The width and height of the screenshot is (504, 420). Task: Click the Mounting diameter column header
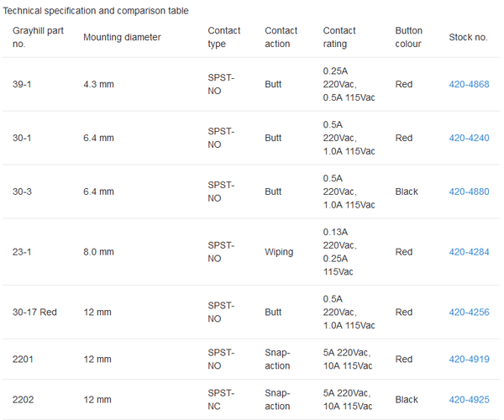pos(122,37)
